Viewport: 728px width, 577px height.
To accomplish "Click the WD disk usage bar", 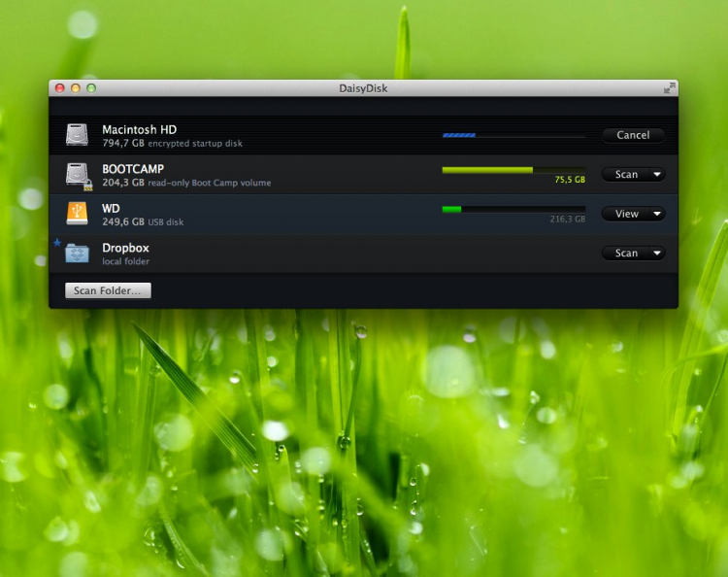I will pos(513,210).
